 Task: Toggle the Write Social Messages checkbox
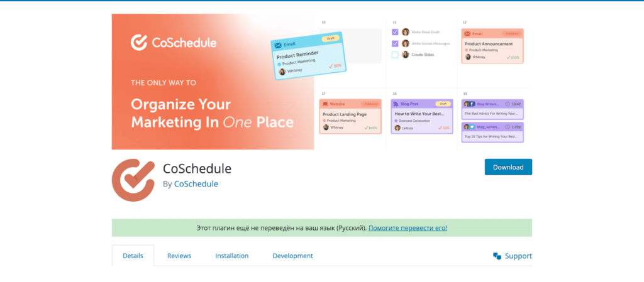[x=395, y=43]
